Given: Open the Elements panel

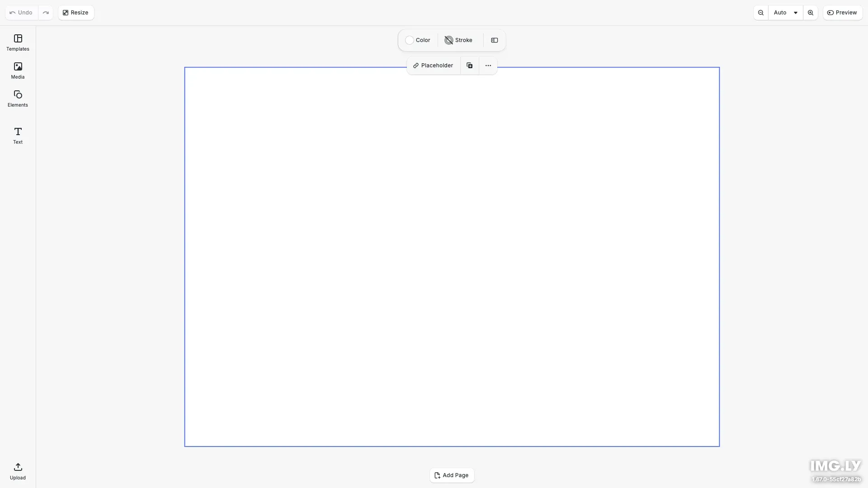Looking at the screenshot, I should click(x=17, y=99).
